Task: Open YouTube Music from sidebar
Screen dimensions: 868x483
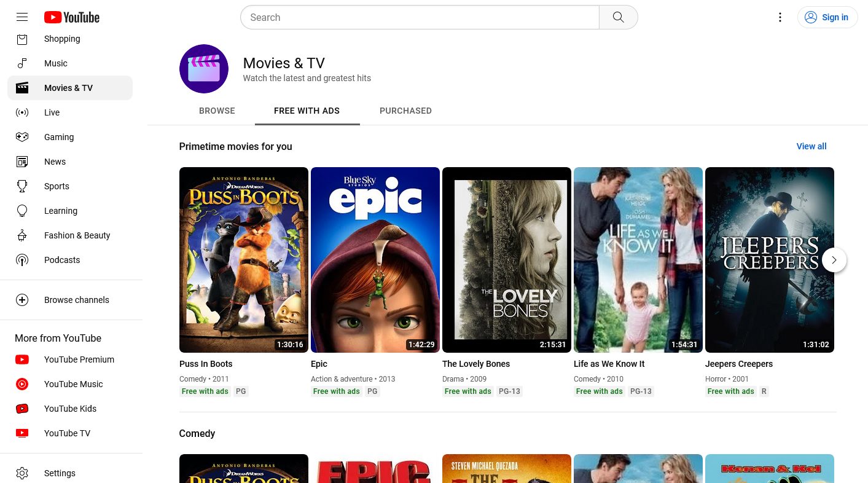Action: [73, 384]
